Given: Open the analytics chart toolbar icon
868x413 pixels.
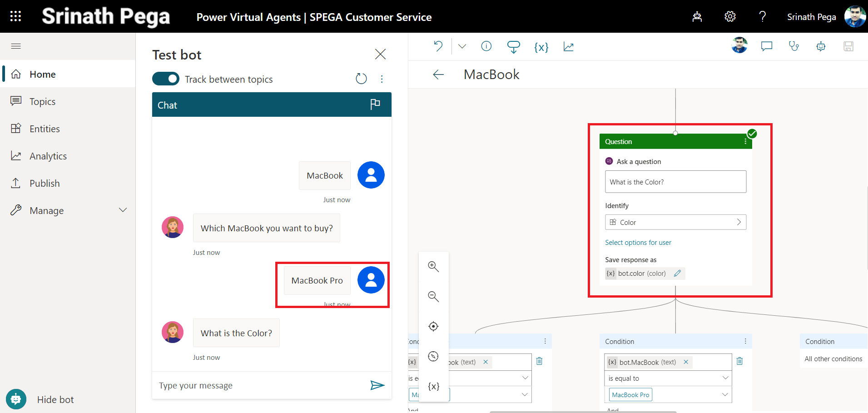Looking at the screenshot, I should [x=568, y=47].
